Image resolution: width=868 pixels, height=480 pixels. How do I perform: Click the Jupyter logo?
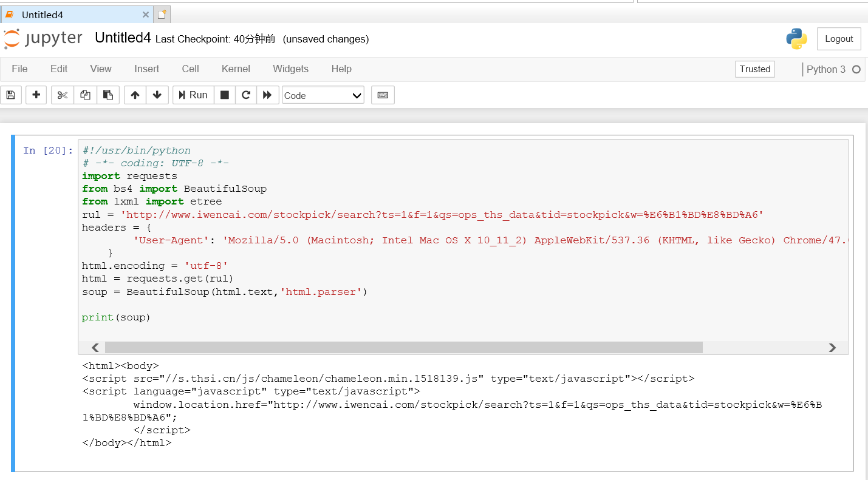43,39
